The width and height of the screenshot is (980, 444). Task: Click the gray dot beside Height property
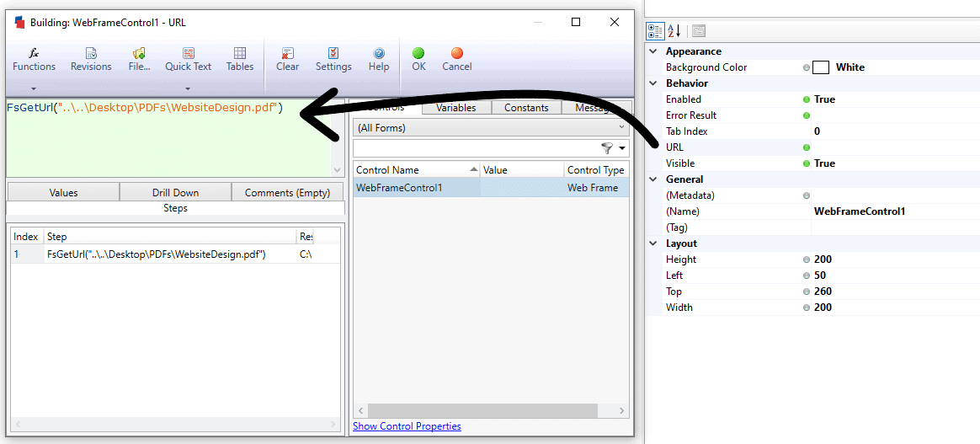pyautogui.click(x=807, y=259)
